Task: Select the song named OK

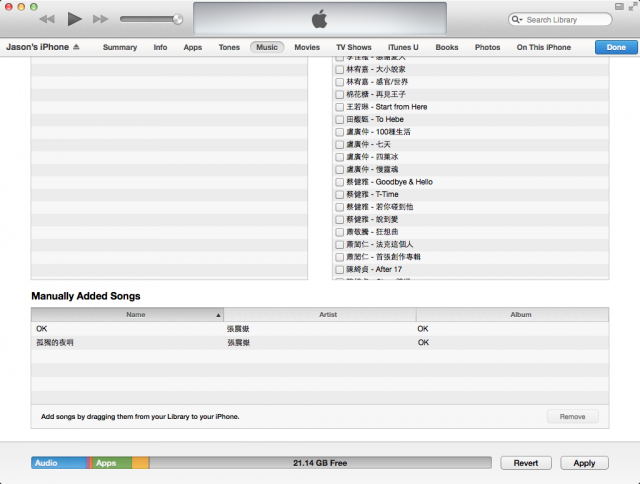Action: (320, 329)
